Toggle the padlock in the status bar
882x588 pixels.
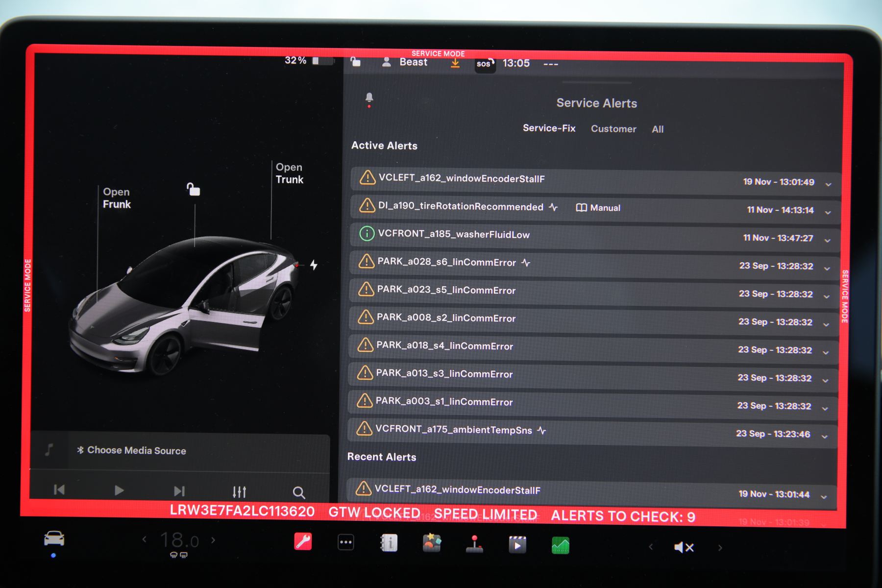356,62
